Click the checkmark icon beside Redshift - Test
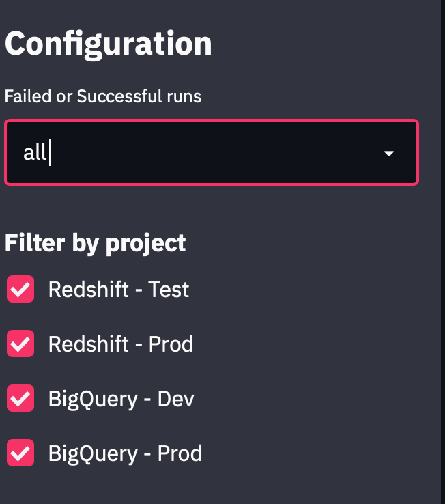This screenshot has width=445, height=504. pos(20,290)
